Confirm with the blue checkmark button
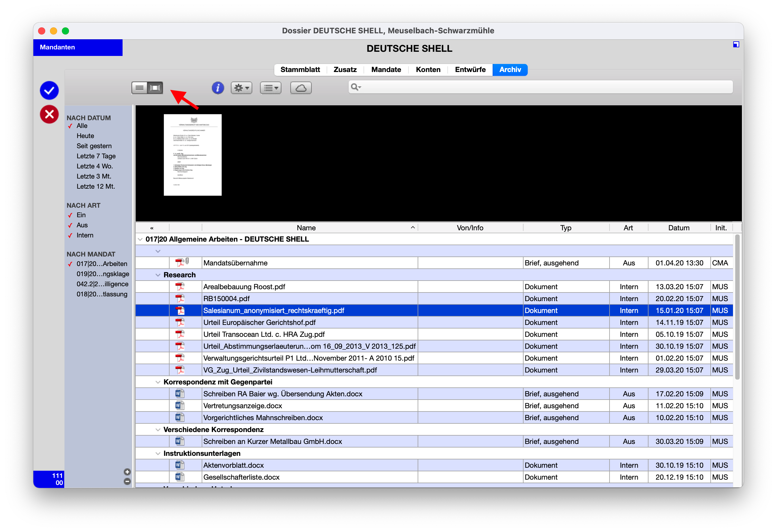 [49, 90]
